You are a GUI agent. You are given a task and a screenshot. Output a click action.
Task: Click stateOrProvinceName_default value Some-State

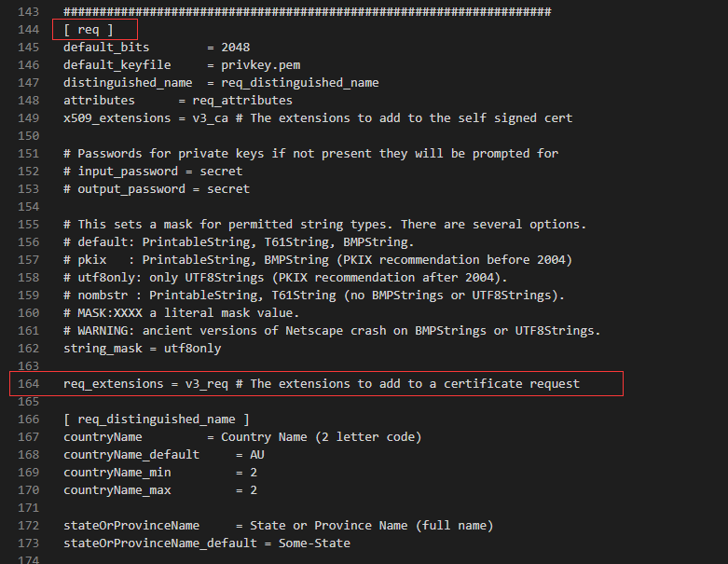(x=314, y=543)
